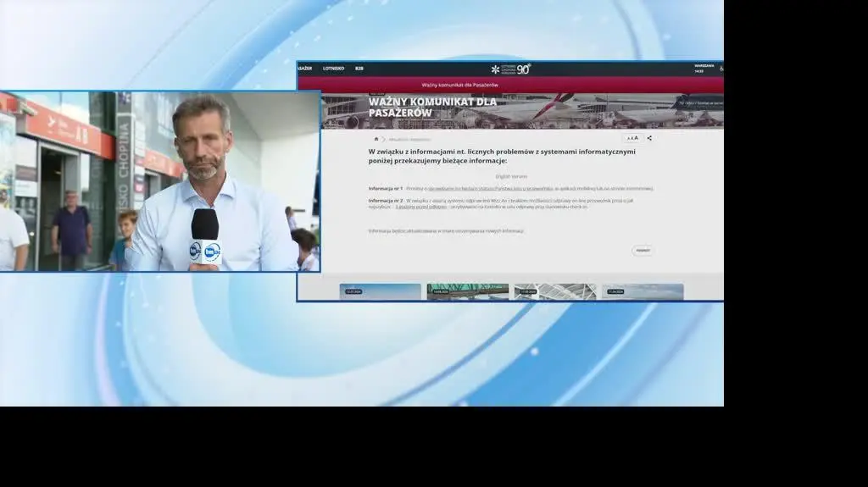868x487 pixels.
Task: Click the AAA font size control
Action: tap(632, 138)
